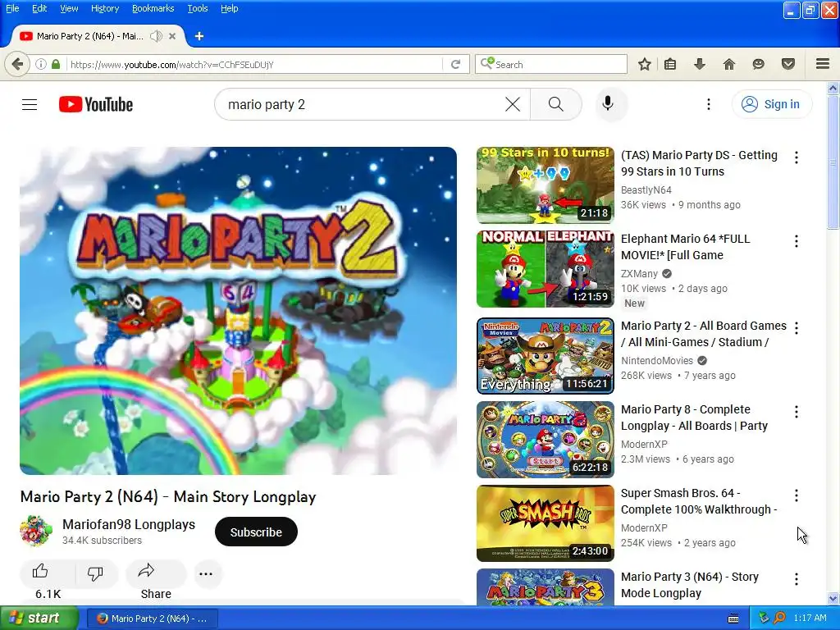Open the File menu
The width and height of the screenshot is (840, 630).
pyautogui.click(x=12, y=8)
